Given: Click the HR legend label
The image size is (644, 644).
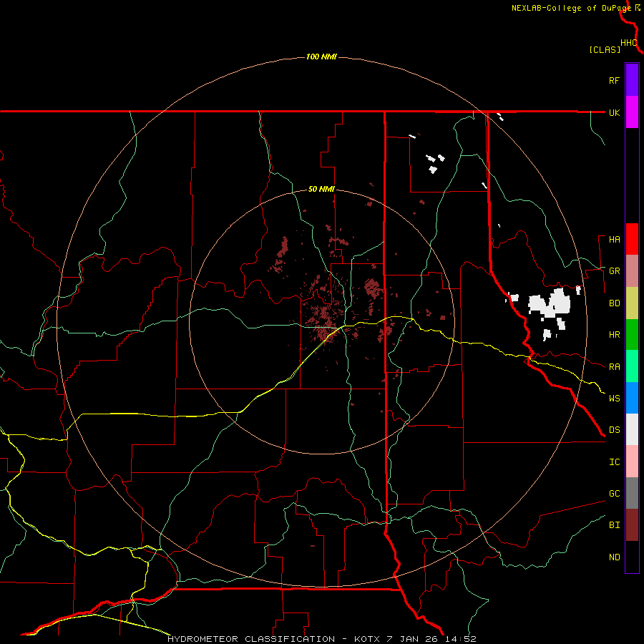Looking at the screenshot, I should click(614, 335).
